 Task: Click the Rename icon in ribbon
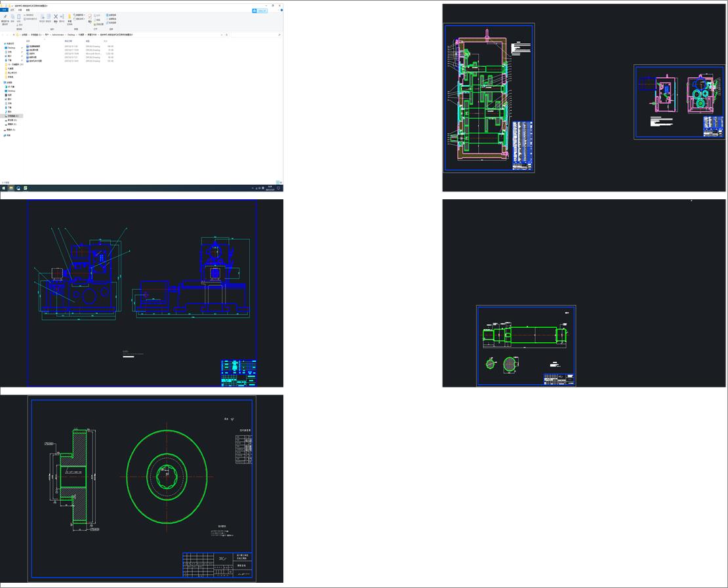[62, 18]
